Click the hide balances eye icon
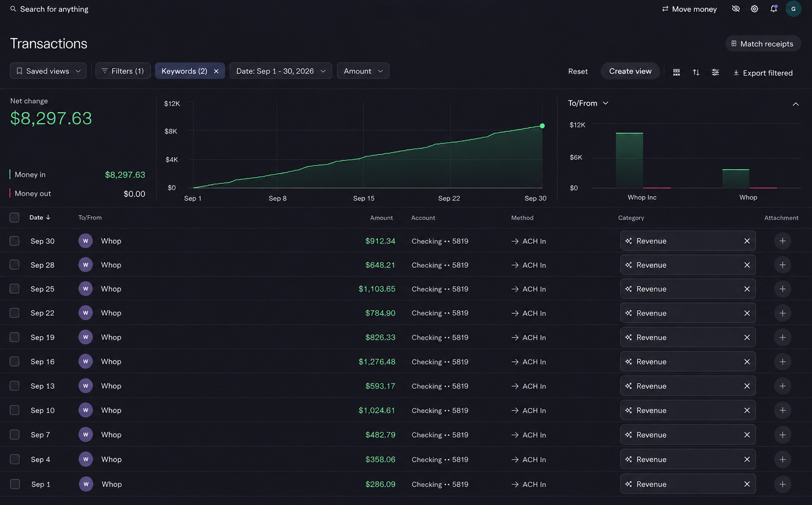The height and width of the screenshot is (505, 812). (735, 9)
